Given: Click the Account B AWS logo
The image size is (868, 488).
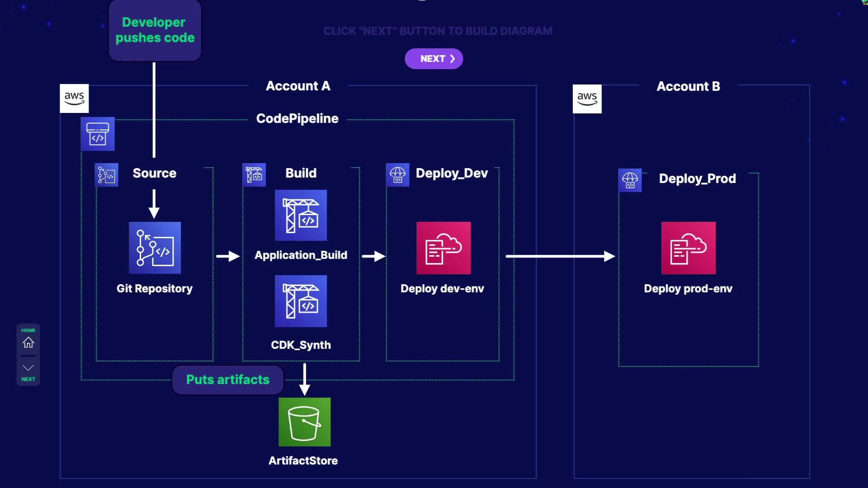Looking at the screenshot, I should [587, 99].
